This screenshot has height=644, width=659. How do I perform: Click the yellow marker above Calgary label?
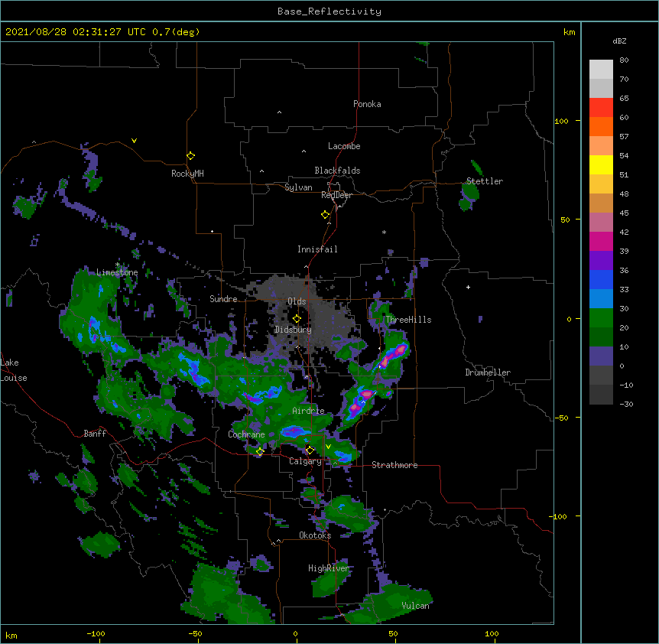click(310, 450)
